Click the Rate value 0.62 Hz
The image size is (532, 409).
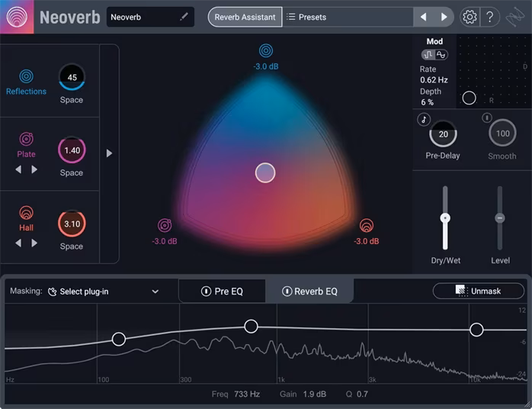tap(434, 80)
